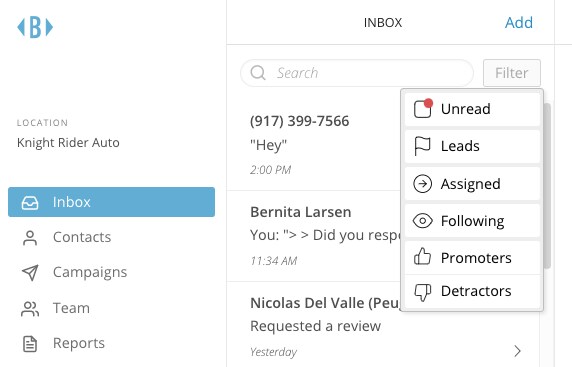Filter inbox by Unread
The width and height of the screenshot is (572, 367).
472,109
